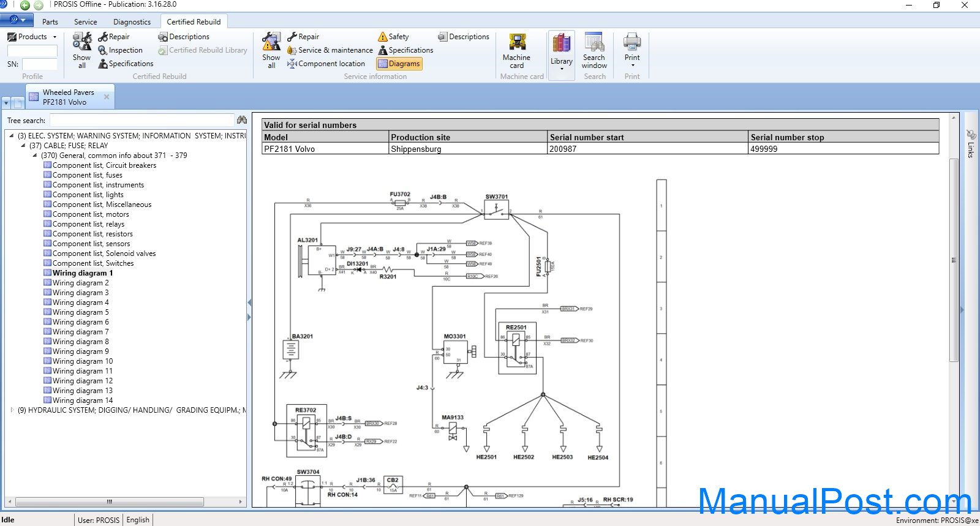Open the Diagnostics tab
980x526 pixels.
point(132,21)
